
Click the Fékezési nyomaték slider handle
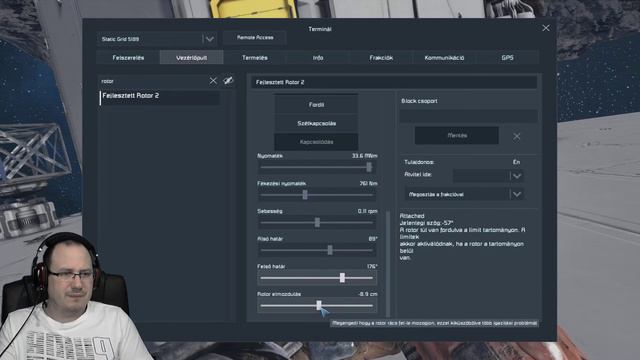click(x=305, y=195)
